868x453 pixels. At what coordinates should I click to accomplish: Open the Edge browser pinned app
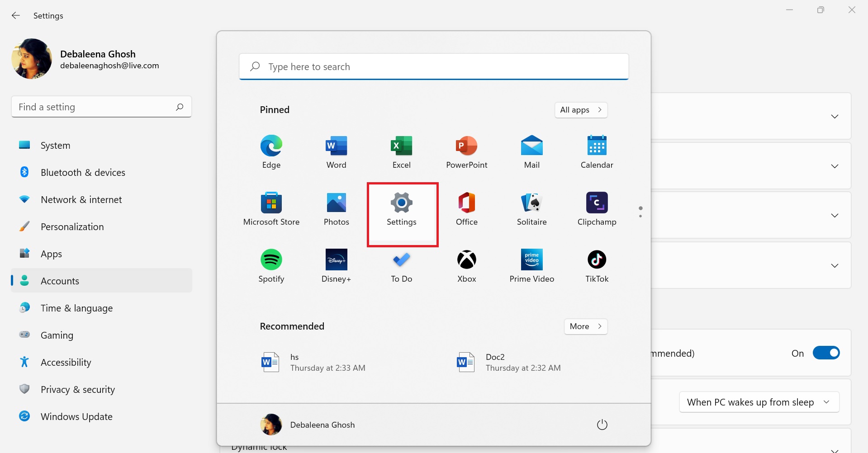[271, 152]
